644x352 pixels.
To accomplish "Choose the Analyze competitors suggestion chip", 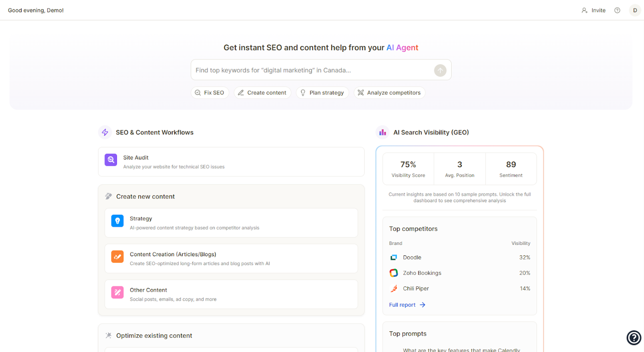I will 389,93.
